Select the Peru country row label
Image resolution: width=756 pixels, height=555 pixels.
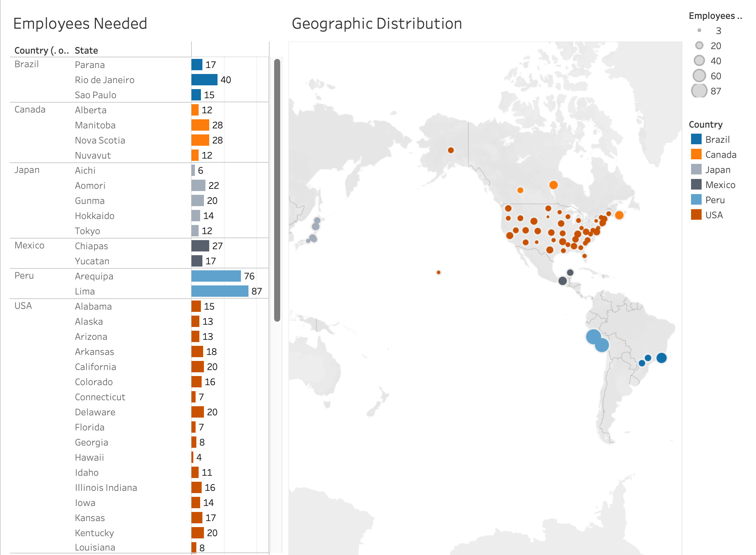tap(24, 276)
